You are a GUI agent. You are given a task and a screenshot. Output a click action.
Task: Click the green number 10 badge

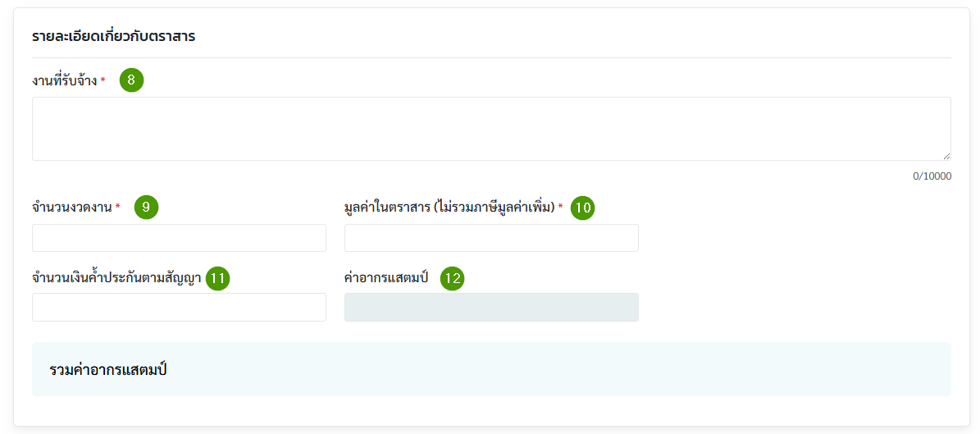[582, 208]
